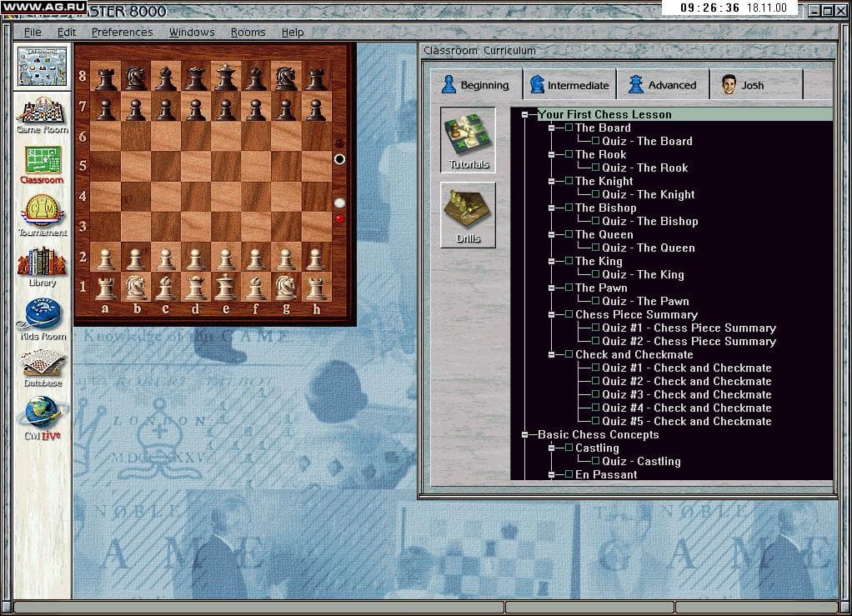The height and width of the screenshot is (616, 852).
Task: Go to the Tournament room
Action: coord(43,216)
